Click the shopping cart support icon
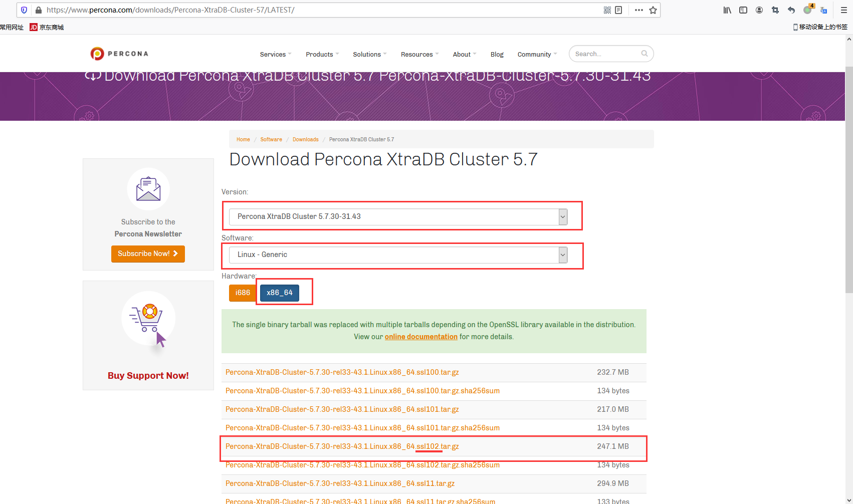Image resolution: width=853 pixels, height=504 pixels. 148,319
